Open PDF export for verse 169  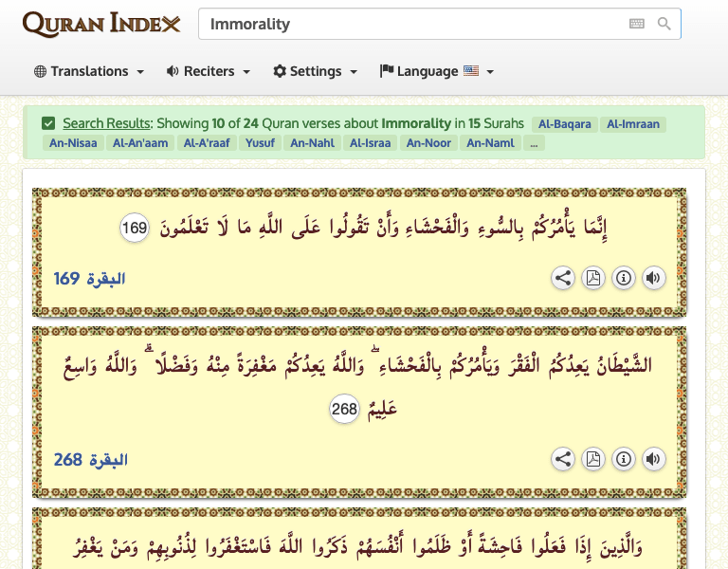tap(592, 278)
